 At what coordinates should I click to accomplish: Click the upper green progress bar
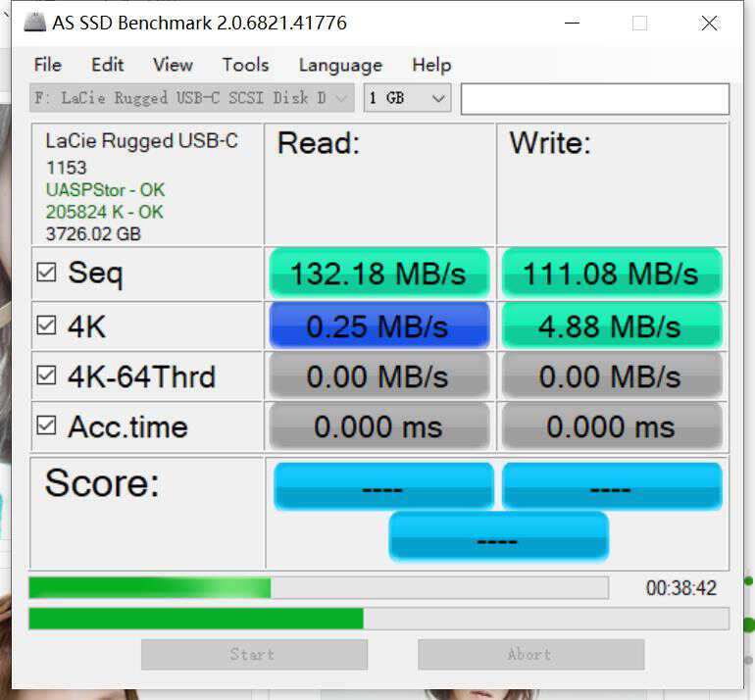(x=319, y=588)
